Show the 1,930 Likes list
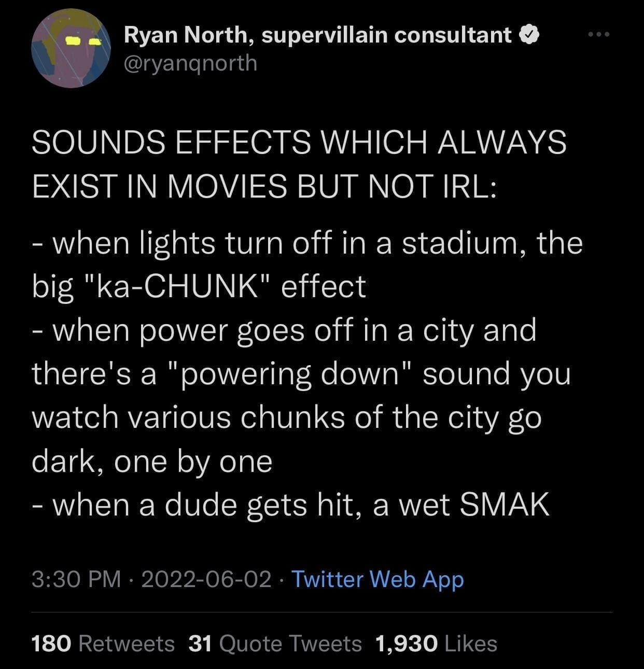Viewport: 644px width, 669px height. pyautogui.click(x=436, y=644)
